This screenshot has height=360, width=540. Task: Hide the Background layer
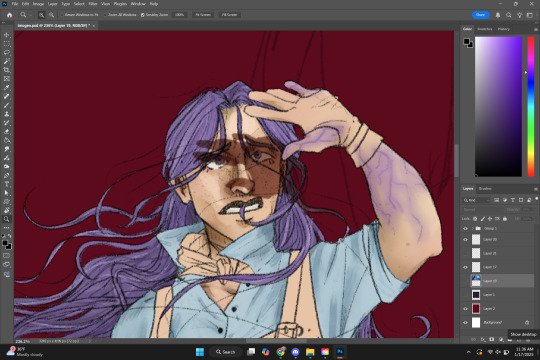(x=465, y=322)
